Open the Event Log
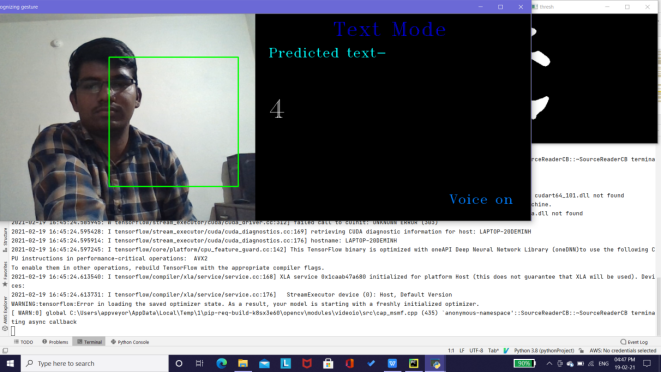This screenshot has width=661, height=372. coord(634,342)
